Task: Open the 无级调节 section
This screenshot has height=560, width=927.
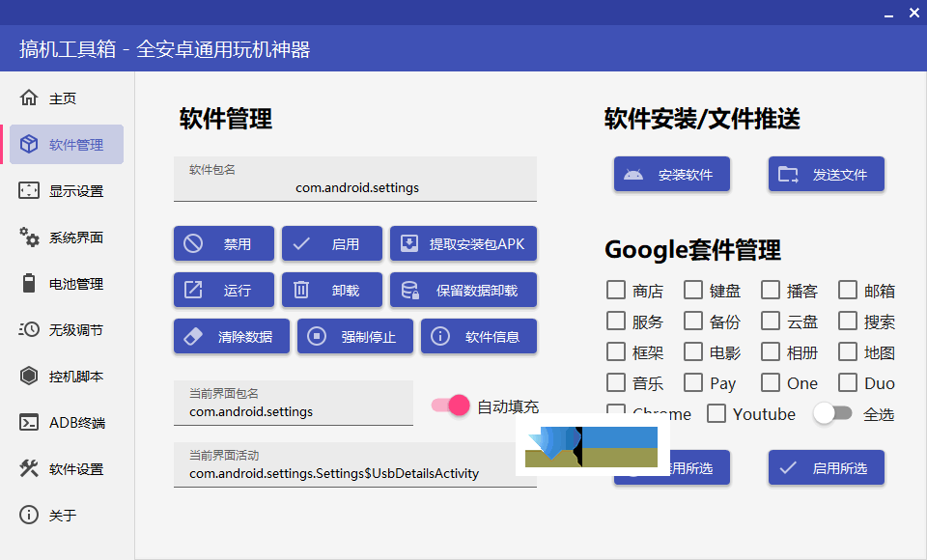Action: coord(67,329)
